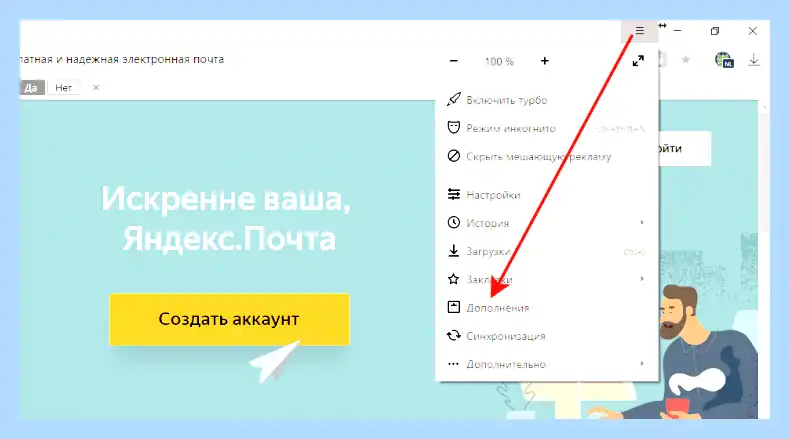Click the three-dots more icon
This screenshot has height=439, width=790.
click(453, 363)
